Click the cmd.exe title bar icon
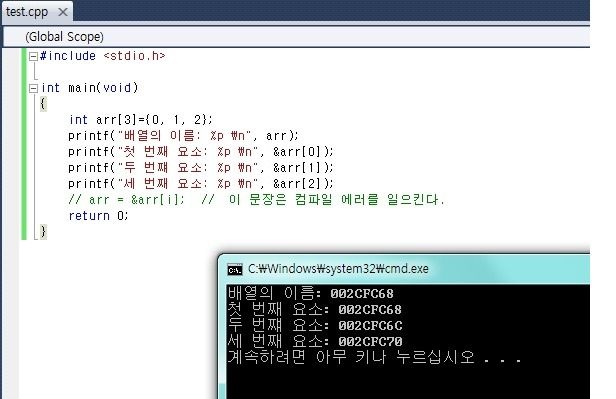Viewport: 616px width, 399px height. [x=235, y=270]
